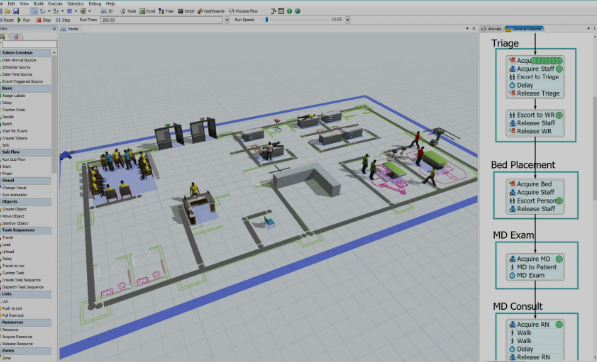Save the model with floppy icon
597x362 pixels.
(16, 11)
